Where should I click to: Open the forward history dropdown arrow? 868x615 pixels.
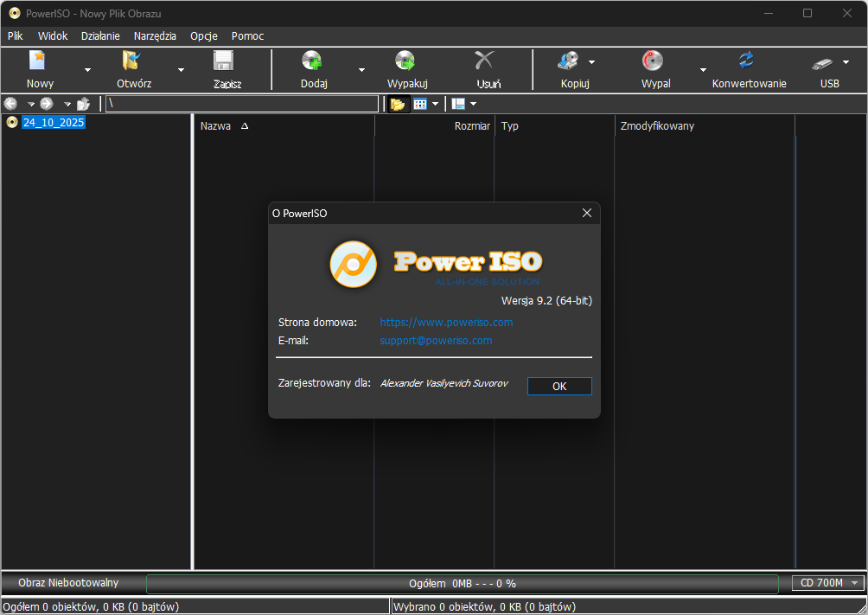pyautogui.click(x=67, y=104)
